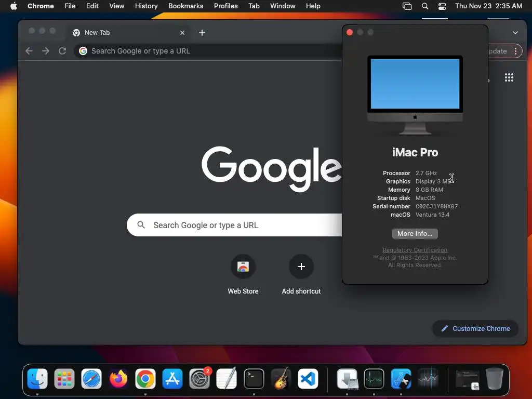Click the Xcode Simulator icon in Dock

pyautogui.click(x=401, y=378)
